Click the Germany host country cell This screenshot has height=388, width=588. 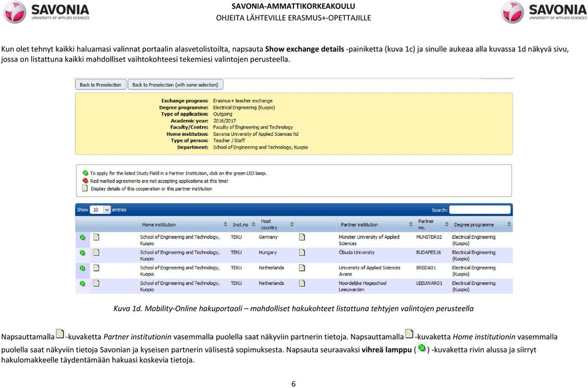(x=268, y=237)
